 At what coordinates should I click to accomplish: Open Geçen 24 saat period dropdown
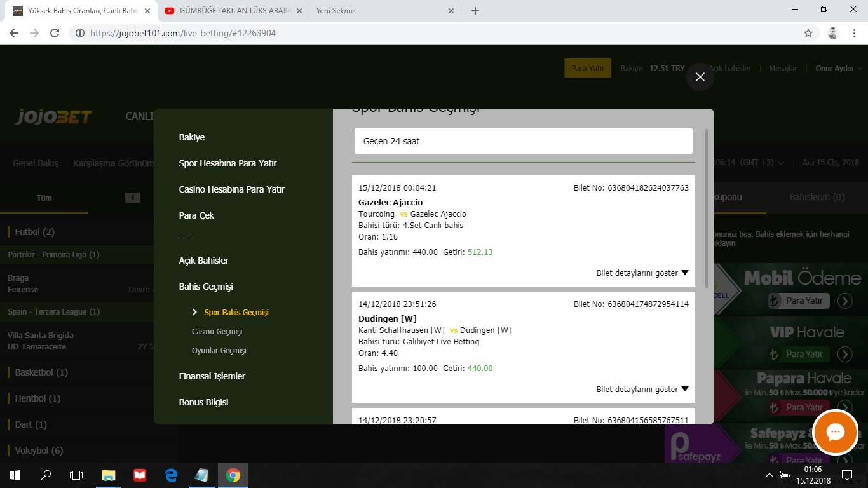point(524,141)
